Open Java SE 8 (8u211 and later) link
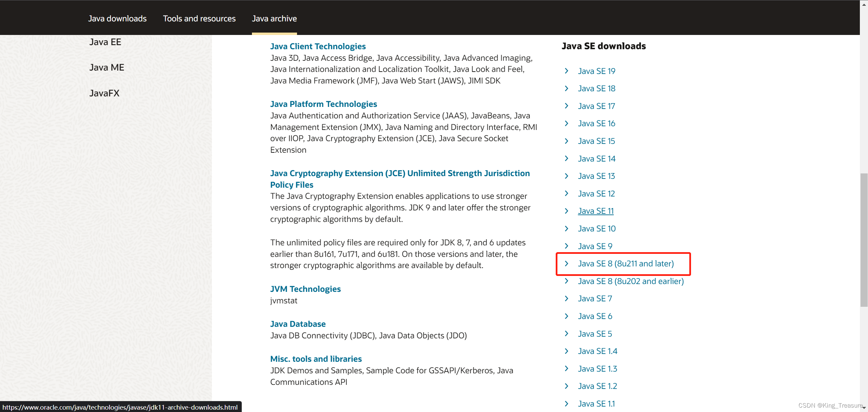This screenshot has width=868, height=412. (626, 264)
